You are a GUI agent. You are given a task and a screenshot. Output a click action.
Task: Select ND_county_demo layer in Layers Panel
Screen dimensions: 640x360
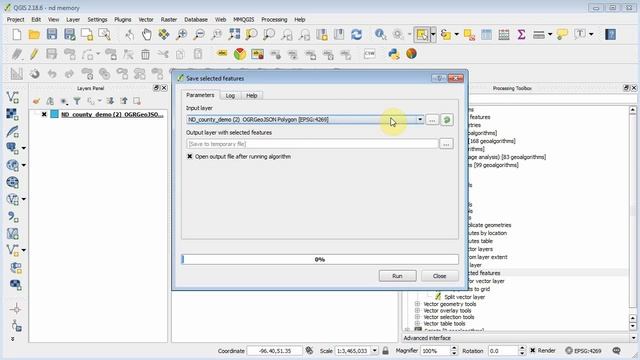point(112,115)
